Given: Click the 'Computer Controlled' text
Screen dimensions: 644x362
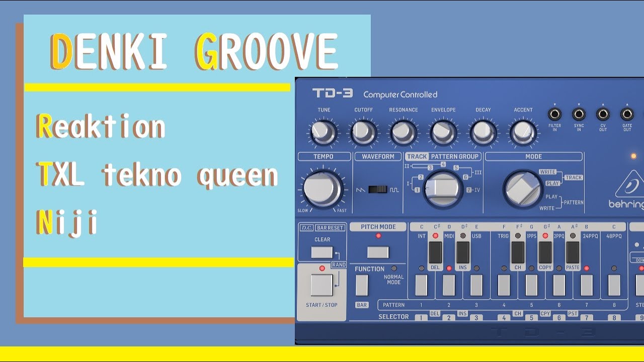Looking at the screenshot, I should tap(400, 95).
